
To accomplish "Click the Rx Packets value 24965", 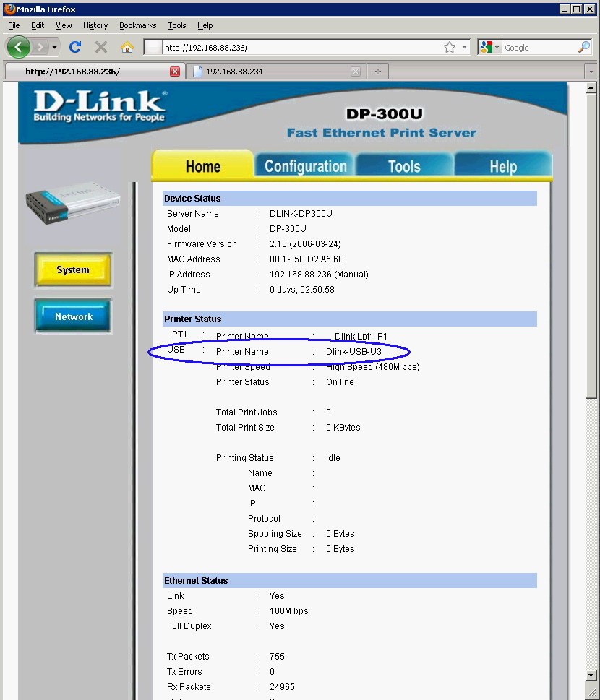I will tap(282, 686).
